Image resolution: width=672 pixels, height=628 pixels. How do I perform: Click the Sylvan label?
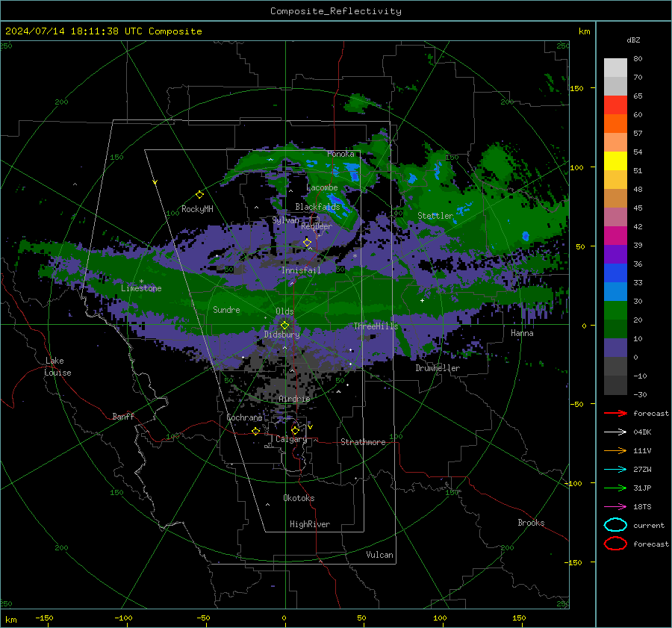(285, 220)
